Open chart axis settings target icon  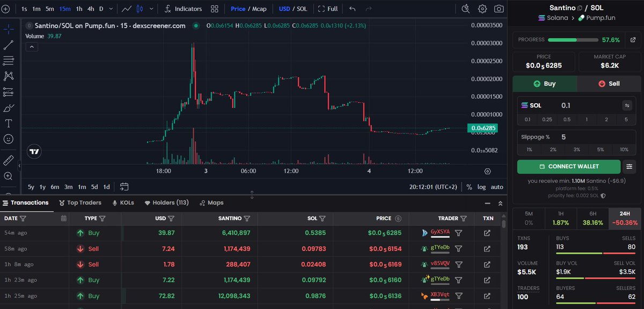pyautogui.click(x=487, y=171)
